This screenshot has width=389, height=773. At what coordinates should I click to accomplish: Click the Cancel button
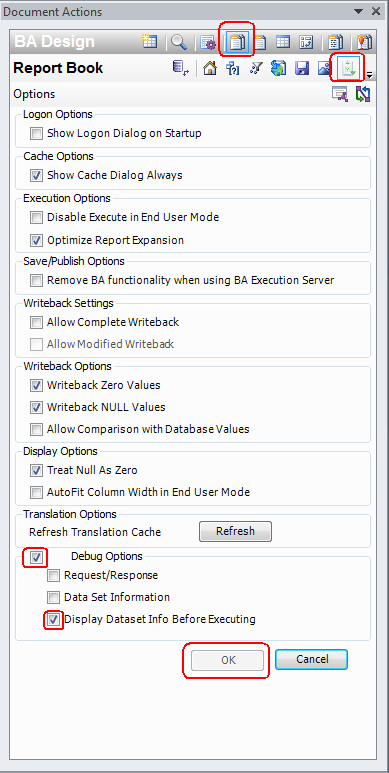tap(312, 659)
